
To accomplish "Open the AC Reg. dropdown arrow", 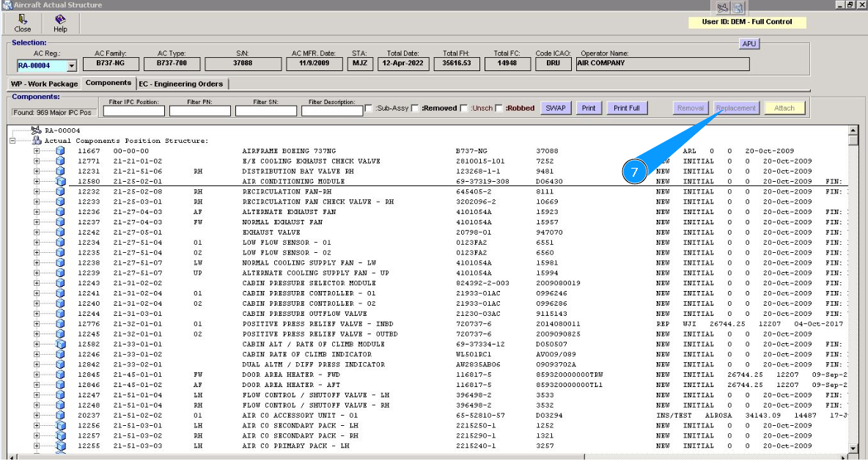I will [71, 66].
